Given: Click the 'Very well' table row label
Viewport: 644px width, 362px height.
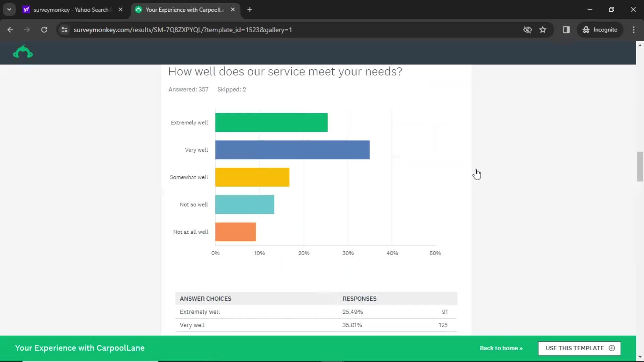Looking at the screenshot, I should 192,325.
